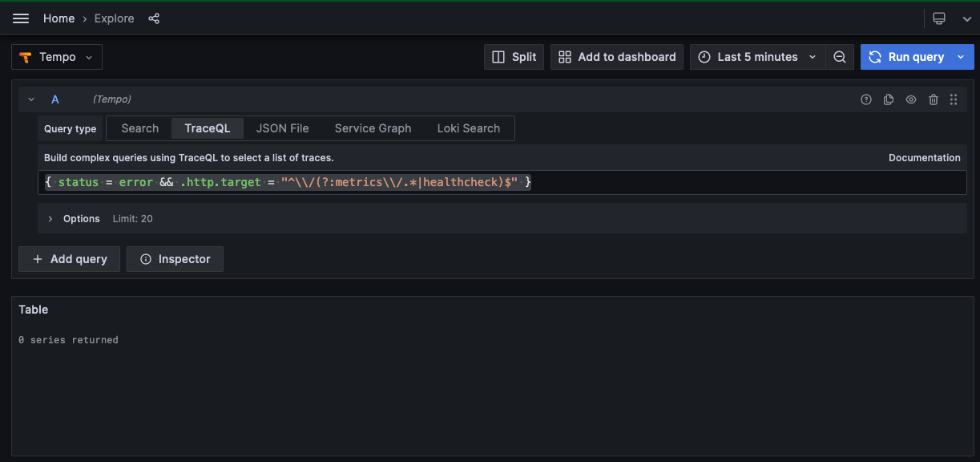Click inside the TraceQL query editor
Image resolution: width=980 pixels, height=462 pixels.
click(321, 182)
